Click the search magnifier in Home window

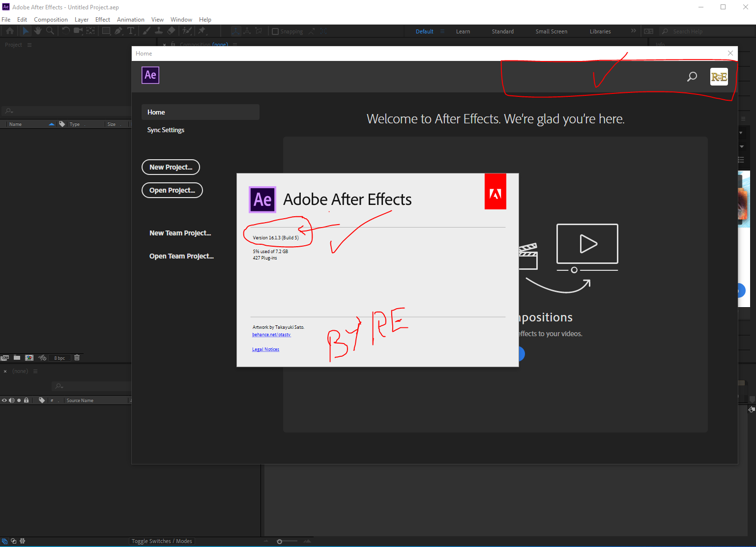click(x=692, y=77)
